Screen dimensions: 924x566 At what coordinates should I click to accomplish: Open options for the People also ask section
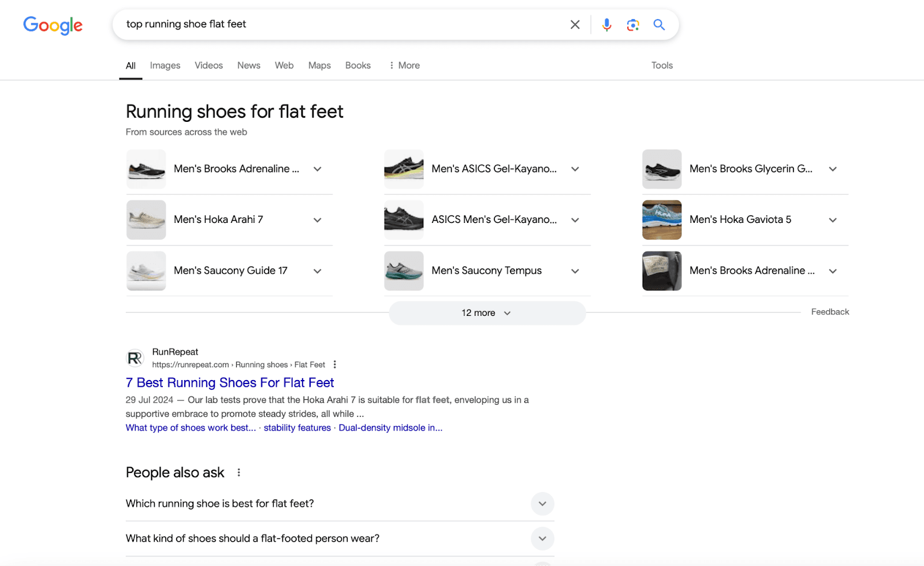point(239,472)
